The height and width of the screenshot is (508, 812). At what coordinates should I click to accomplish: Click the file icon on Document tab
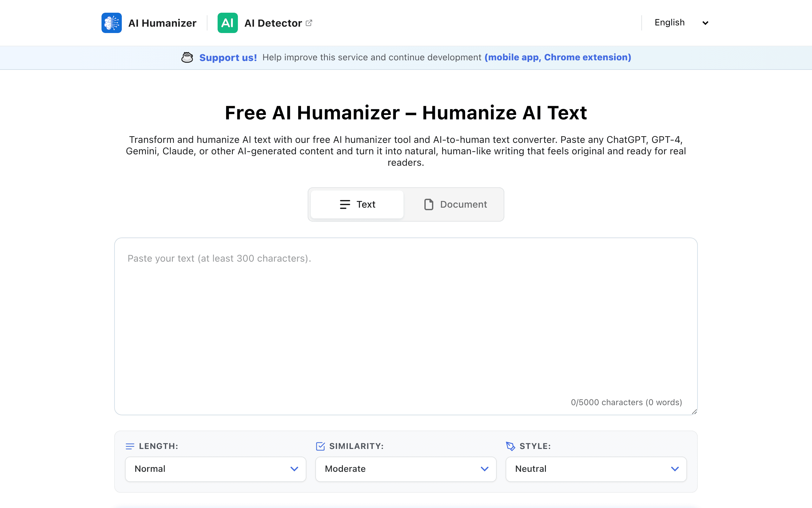(x=429, y=204)
